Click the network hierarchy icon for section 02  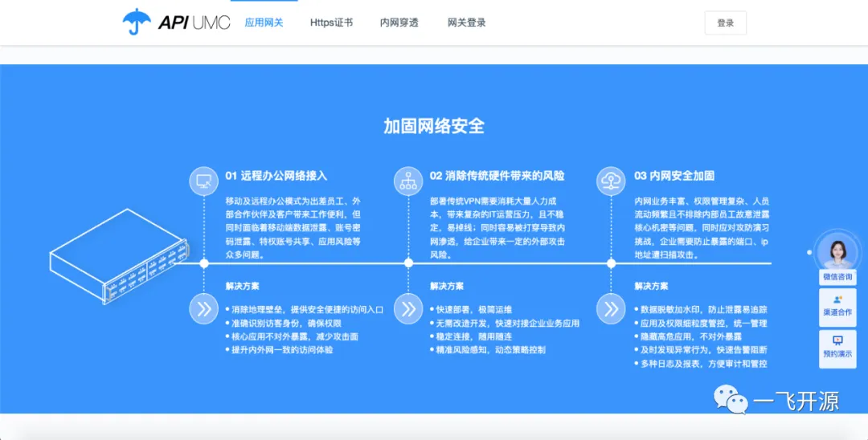coord(408,181)
